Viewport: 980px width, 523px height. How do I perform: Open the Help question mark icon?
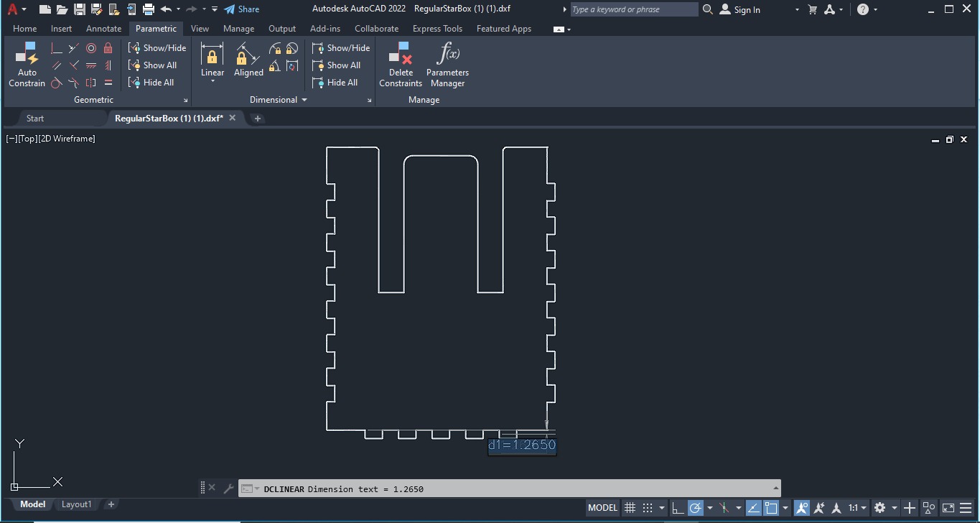coord(863,9)
